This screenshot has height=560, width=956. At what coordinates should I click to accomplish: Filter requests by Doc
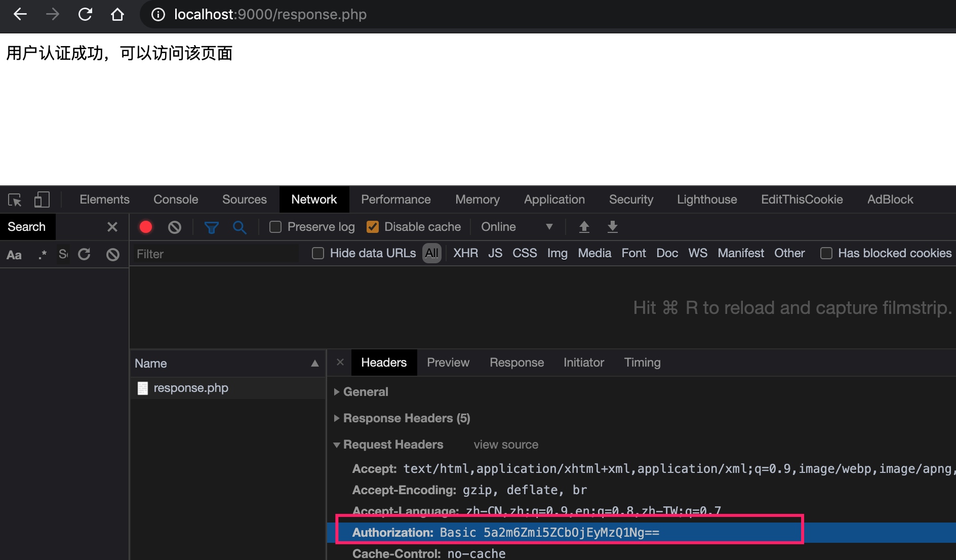pyautogui.click(x=667, y=253)
